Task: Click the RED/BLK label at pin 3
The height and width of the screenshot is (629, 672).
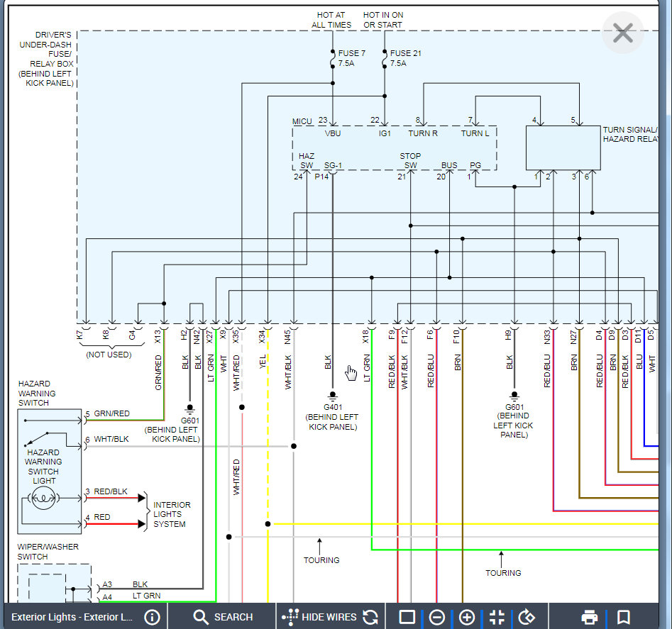Action: [x=111, y=491]
